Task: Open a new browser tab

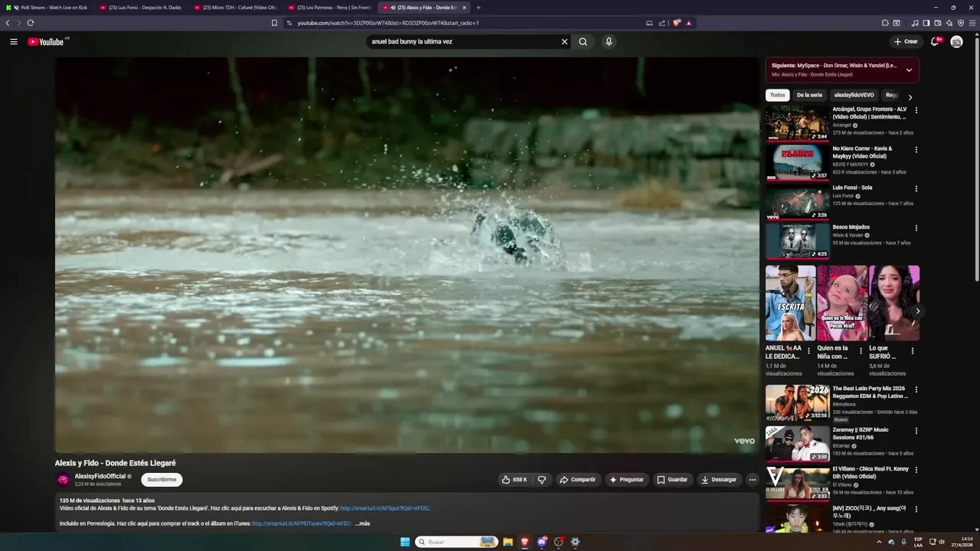Action: [479, 8]
